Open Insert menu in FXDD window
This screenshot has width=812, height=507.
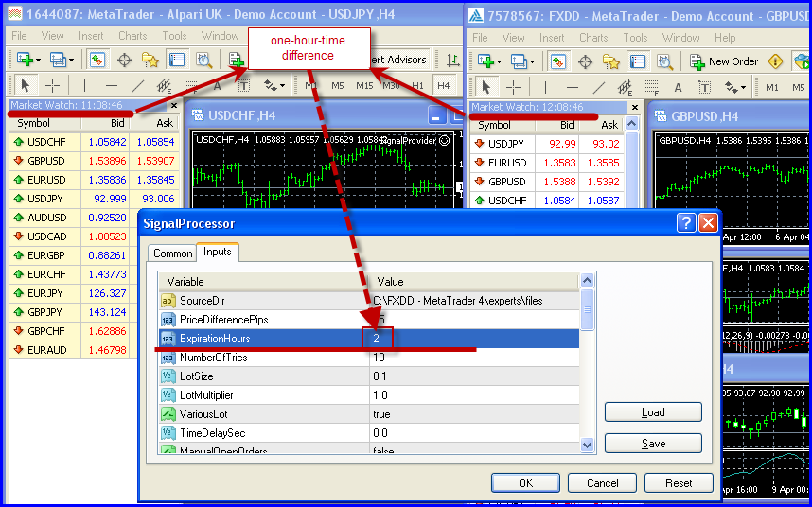pyautogui.click(x=552, y=38)
